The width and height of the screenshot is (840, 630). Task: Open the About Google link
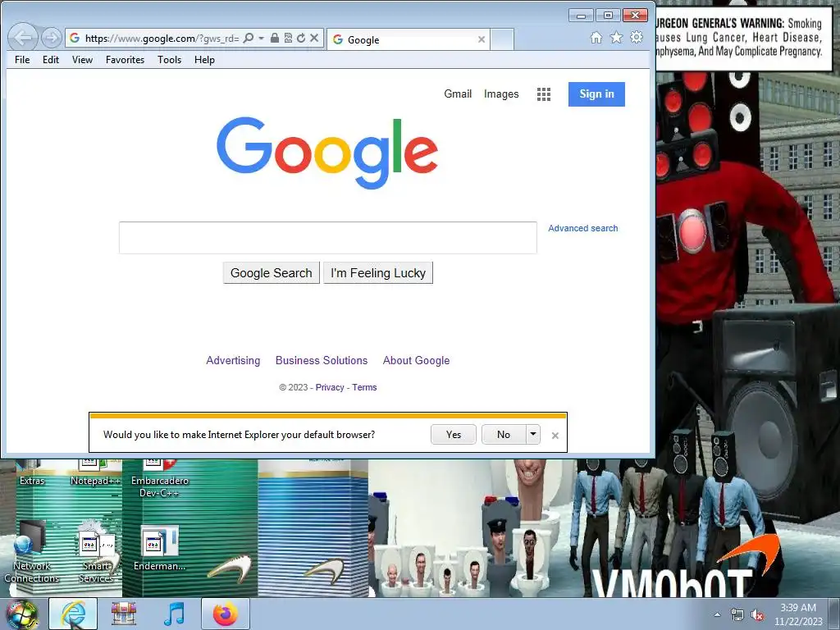click(x=416, y=361)
